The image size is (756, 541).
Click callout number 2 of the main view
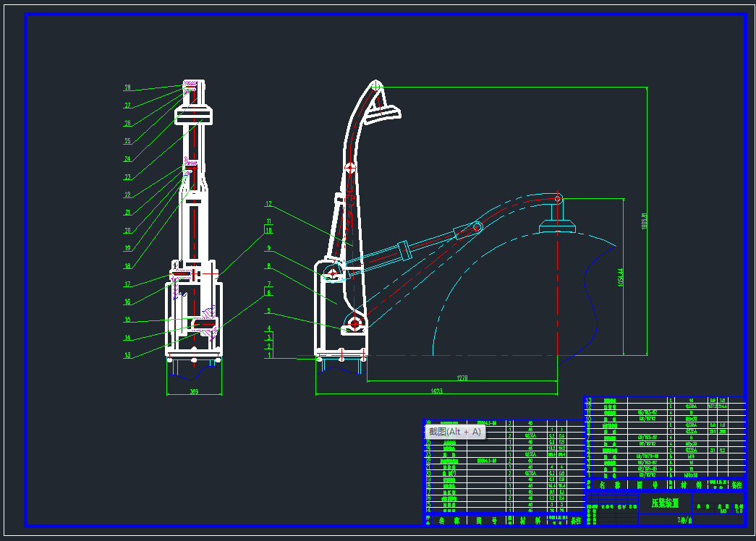click(x=268, y=346)
